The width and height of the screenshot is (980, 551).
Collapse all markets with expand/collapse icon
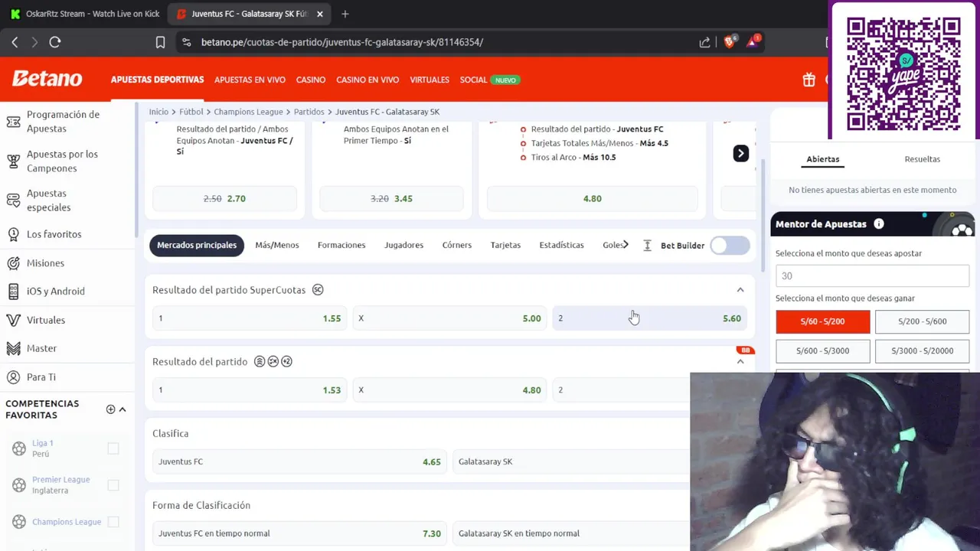(647, 245)
